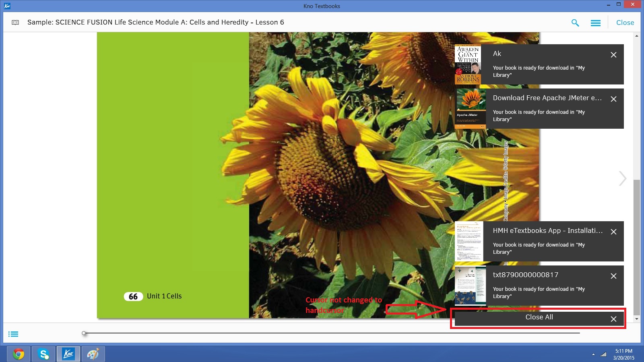Open Apache JMeter book thumbnail
Image resolution: width=644 pixels, height=362 pixels.
tap(470, 109)
